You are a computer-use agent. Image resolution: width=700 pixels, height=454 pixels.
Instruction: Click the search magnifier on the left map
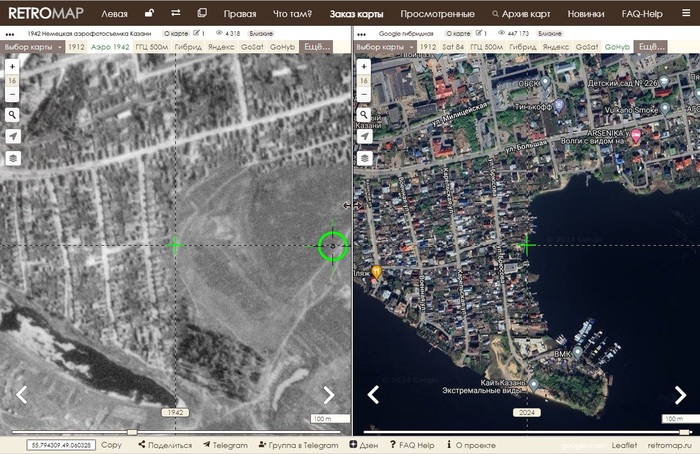click(x=12, y=115)
